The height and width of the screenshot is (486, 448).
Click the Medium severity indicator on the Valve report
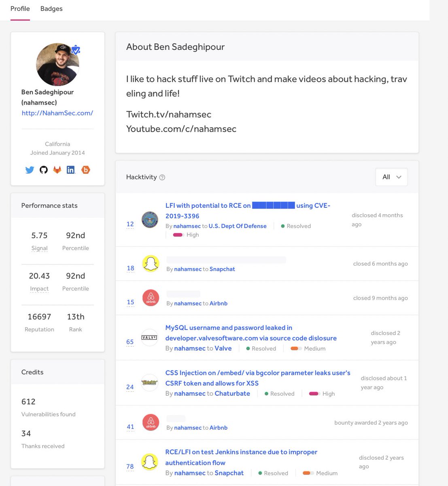308,349
